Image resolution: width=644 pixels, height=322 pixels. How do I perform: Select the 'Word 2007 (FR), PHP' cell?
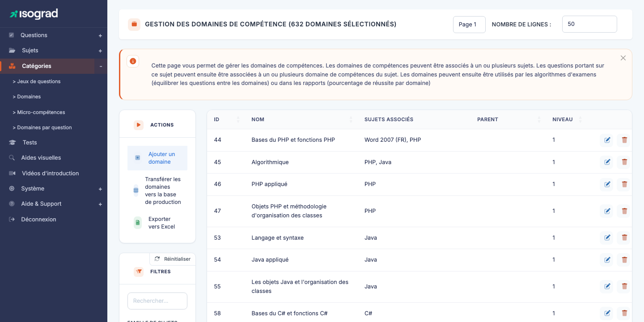click(393, 140)
